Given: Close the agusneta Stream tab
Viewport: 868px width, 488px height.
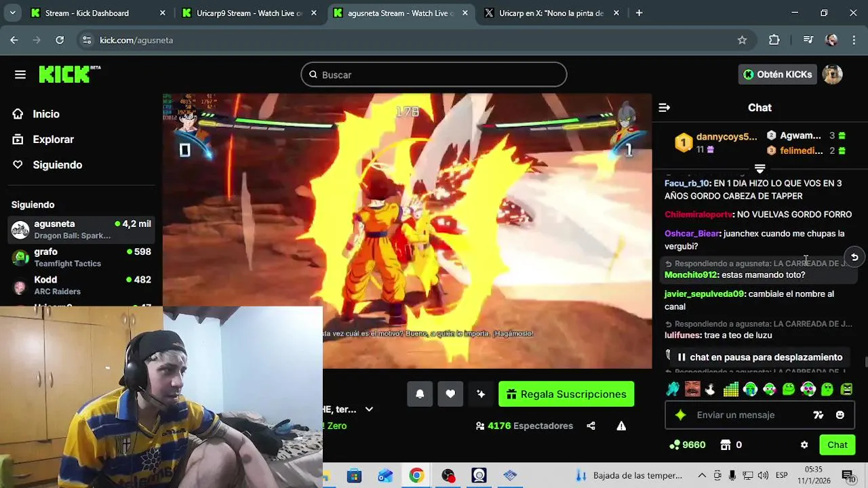Looking at the screenshot, I should coord(465,13).
